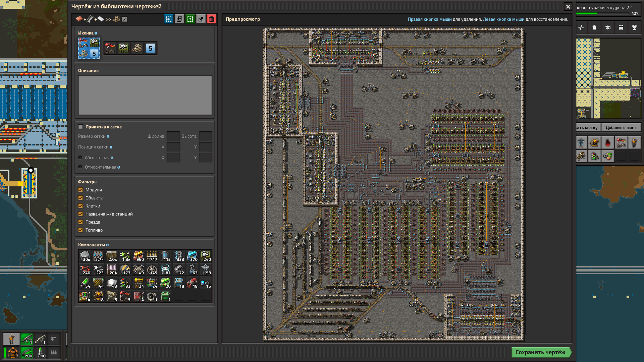
Task: Export blueprint to string icon
Action: (201, 19)
